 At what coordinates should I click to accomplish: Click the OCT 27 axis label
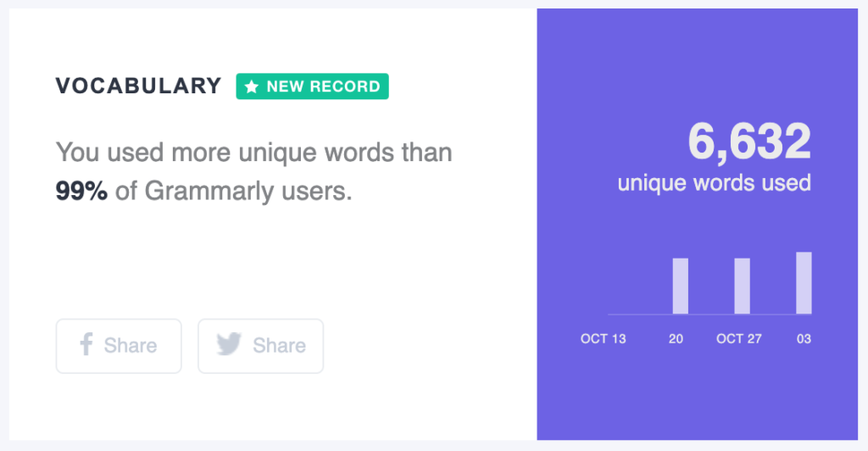pos(739,339)
